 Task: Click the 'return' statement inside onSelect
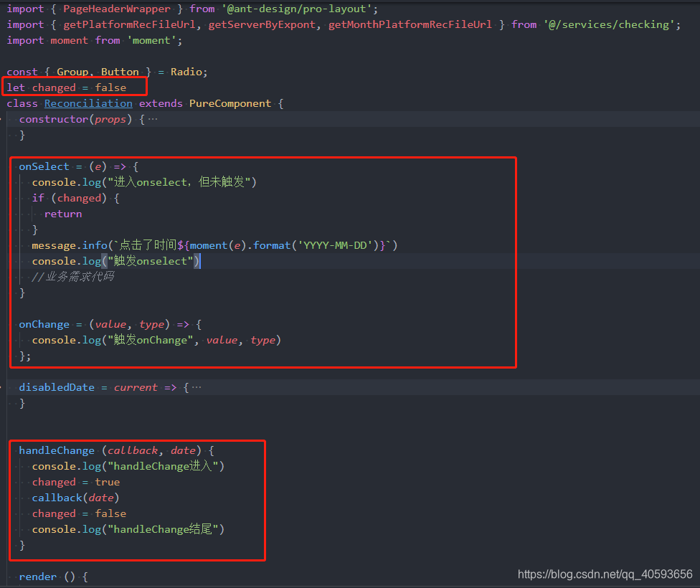pyautogui.click(x=63, y=214)
